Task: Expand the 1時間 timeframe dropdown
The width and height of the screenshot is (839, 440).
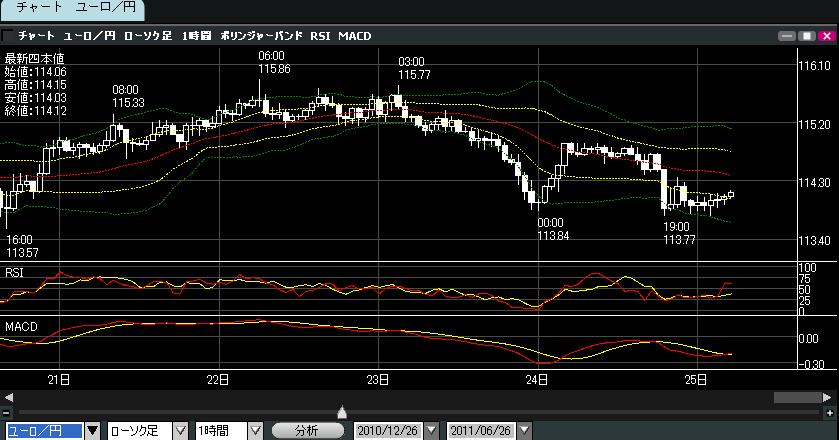Action: (256, 430)
